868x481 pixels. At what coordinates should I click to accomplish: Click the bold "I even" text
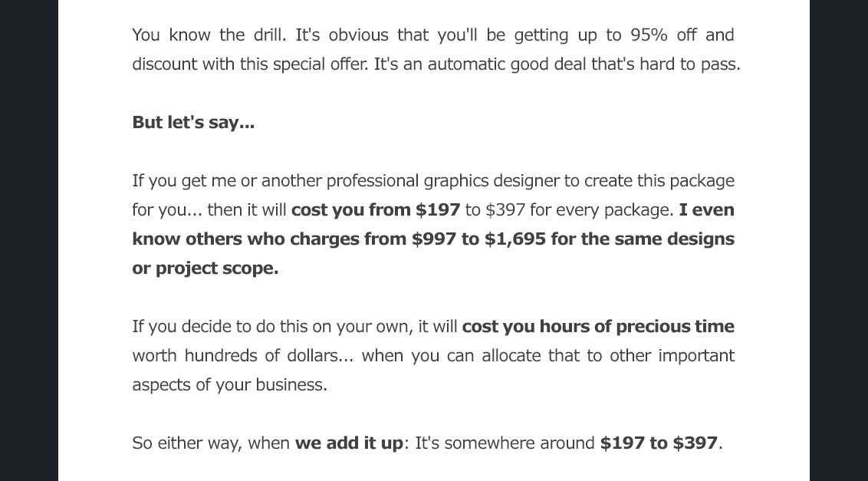click(706, 210)
